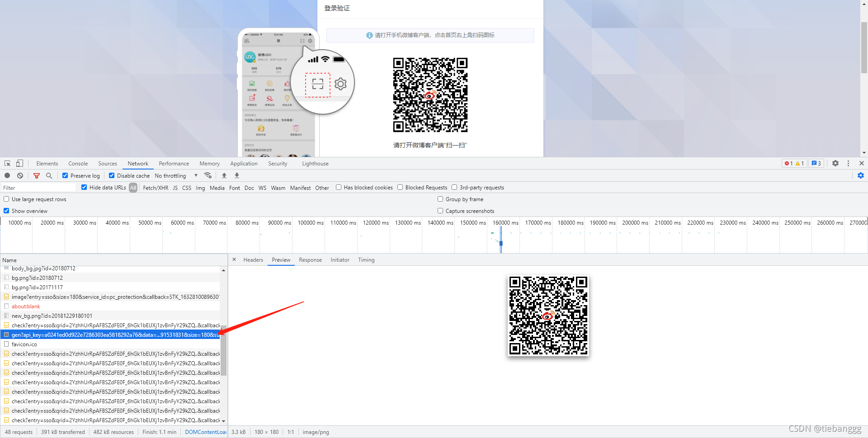Filter requests by CSS
This screenshot has width=868, height=438.
click(x=187, y=188)
